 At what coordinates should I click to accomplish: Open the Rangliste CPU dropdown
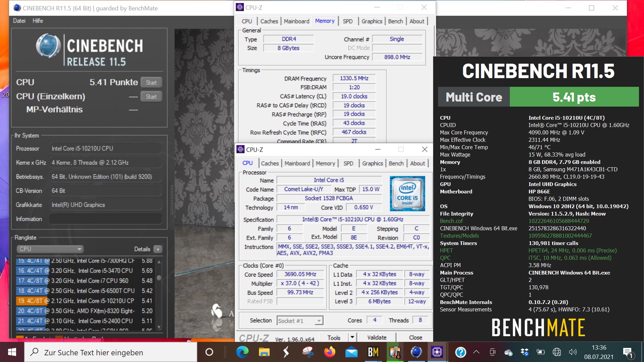(x=50, y=249)
